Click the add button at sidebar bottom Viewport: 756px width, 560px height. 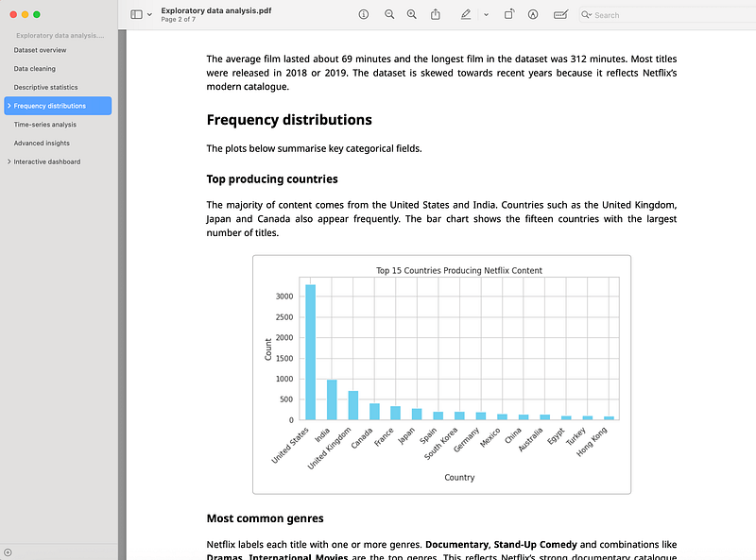[8, 552]
